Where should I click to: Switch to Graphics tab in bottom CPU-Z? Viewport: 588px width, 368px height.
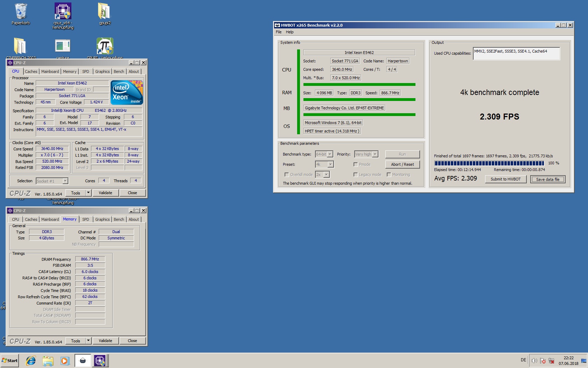click(103, 219)
